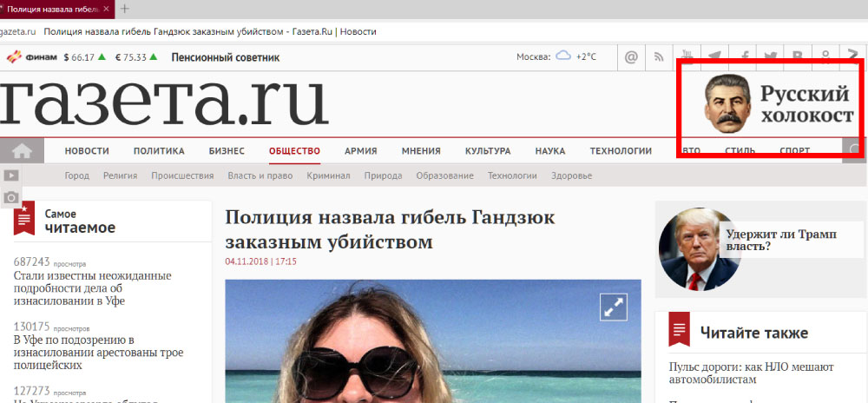This screenshot has height=403, width=868.
Task: Open the Пенсионный советник link
Action: click(226, 57)
